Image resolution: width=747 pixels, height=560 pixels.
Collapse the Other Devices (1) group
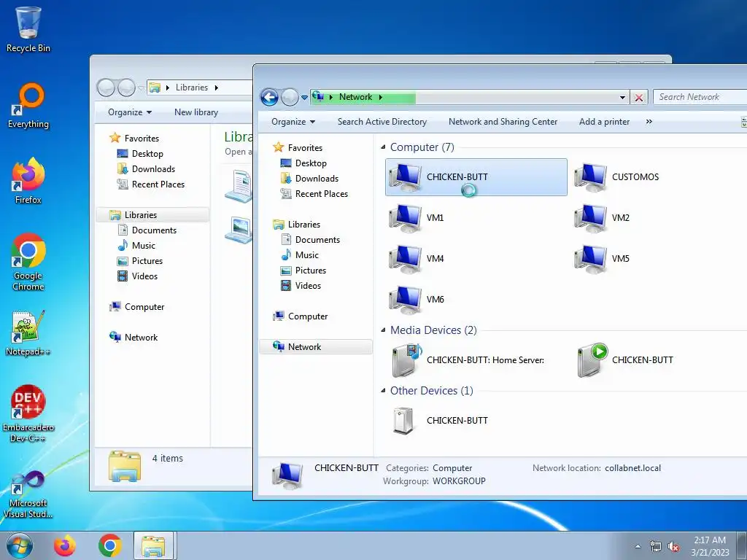click(383, 391)
